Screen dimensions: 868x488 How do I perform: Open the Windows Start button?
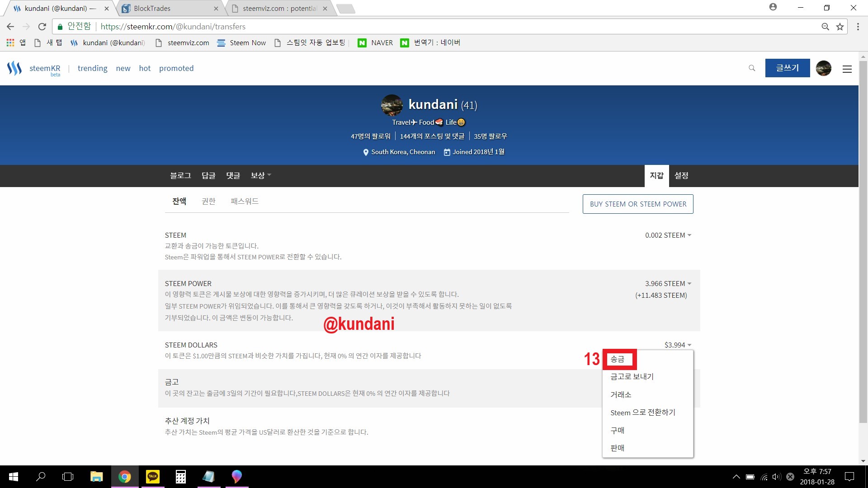[14, 477]
